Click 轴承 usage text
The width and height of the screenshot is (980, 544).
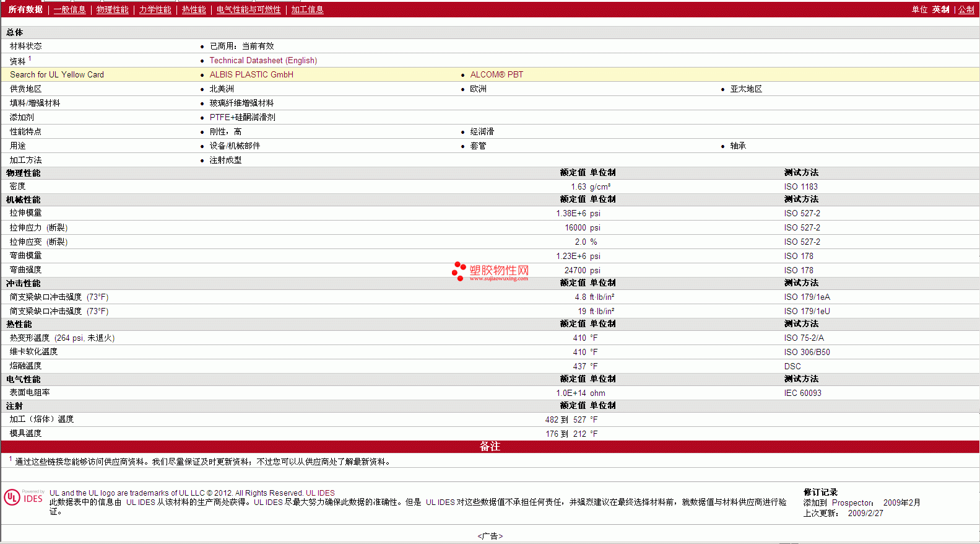[x=738, y=146]
